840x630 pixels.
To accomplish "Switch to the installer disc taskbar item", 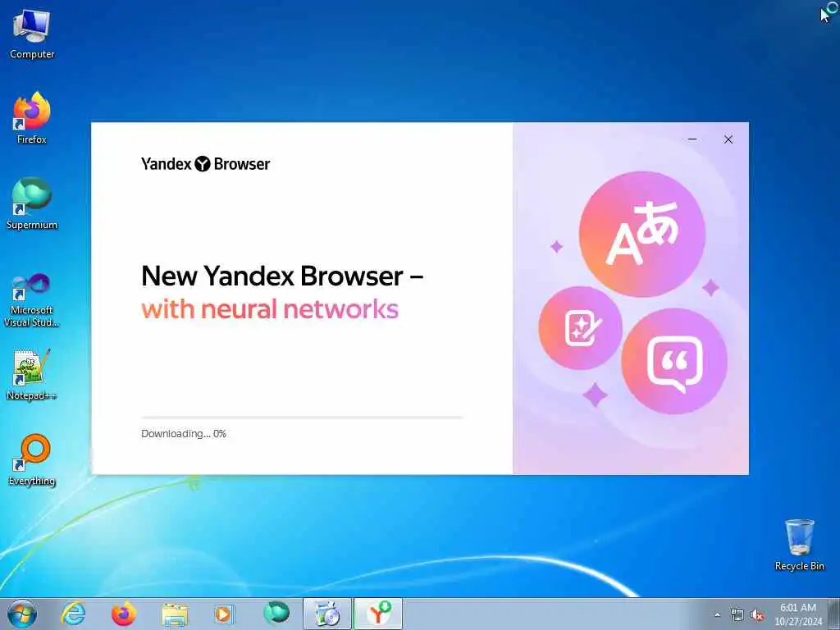I will (x=327, y=614).
